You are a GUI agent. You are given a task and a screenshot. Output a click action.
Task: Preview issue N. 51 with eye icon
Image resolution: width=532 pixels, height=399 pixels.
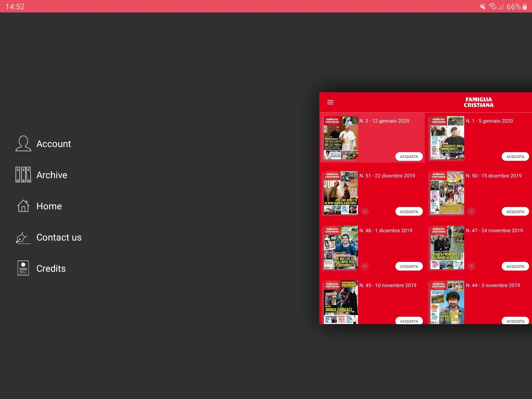pyautogui.click(x=365, y=211)
